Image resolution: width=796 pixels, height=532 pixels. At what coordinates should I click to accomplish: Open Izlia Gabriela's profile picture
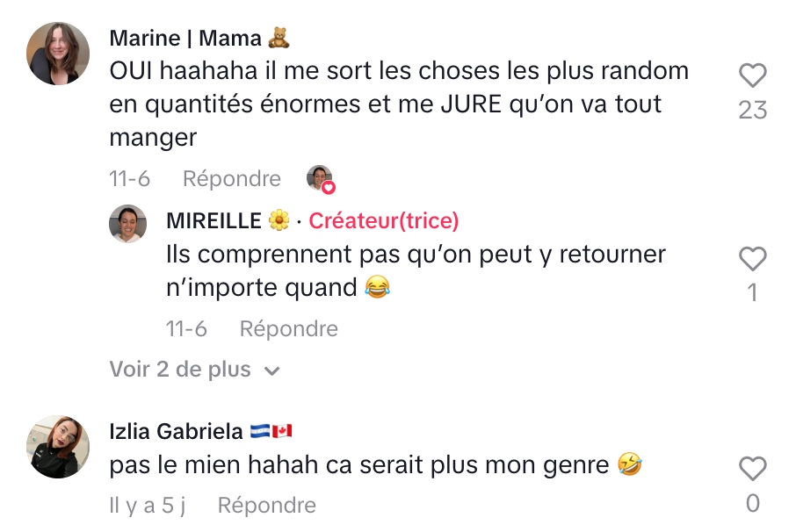[59, 447]
